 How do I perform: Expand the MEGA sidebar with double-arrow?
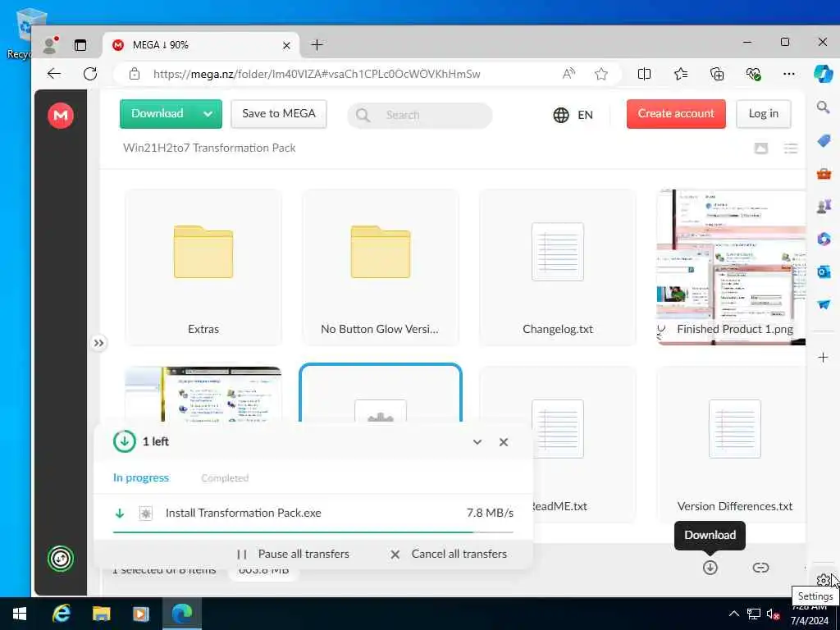(x=98, y=343)
